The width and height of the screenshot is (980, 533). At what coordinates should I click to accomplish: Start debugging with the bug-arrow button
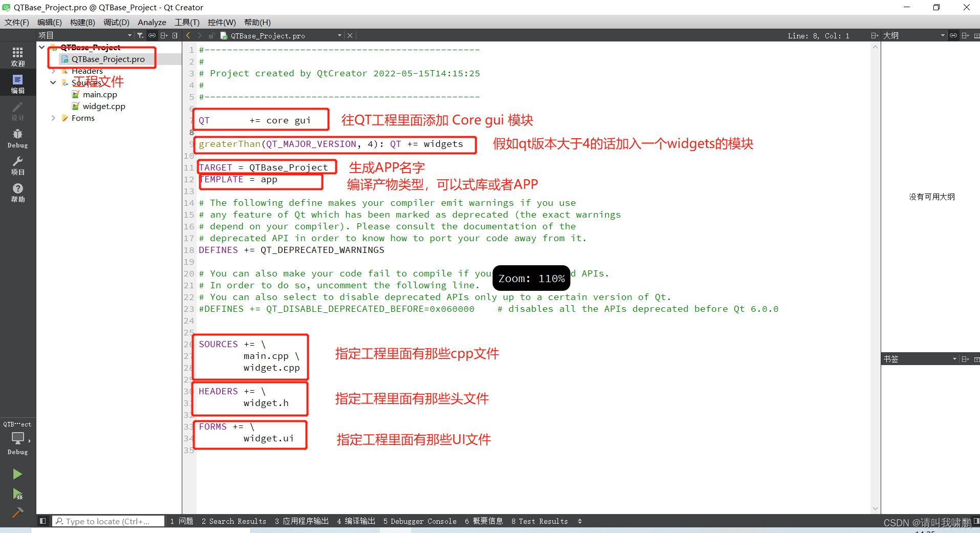(x=17, y=494)
